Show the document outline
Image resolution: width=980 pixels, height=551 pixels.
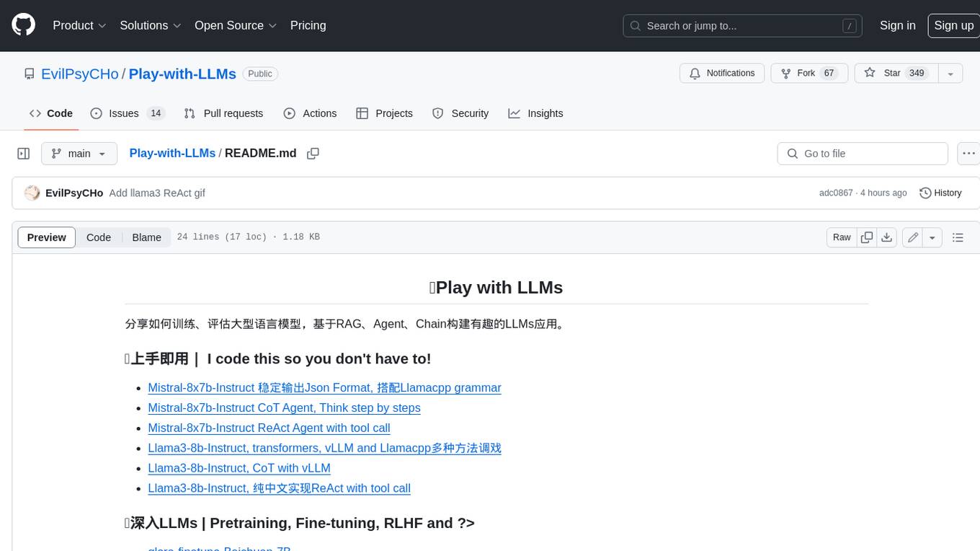958,237
